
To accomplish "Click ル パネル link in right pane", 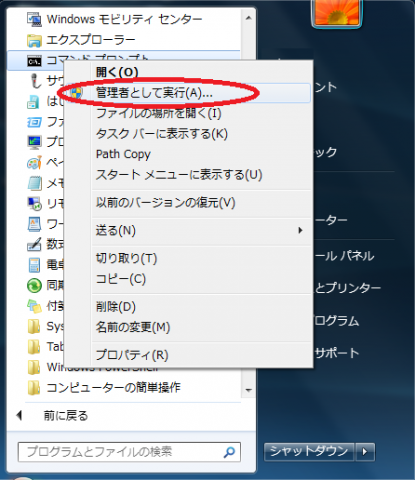I will 344,256.
